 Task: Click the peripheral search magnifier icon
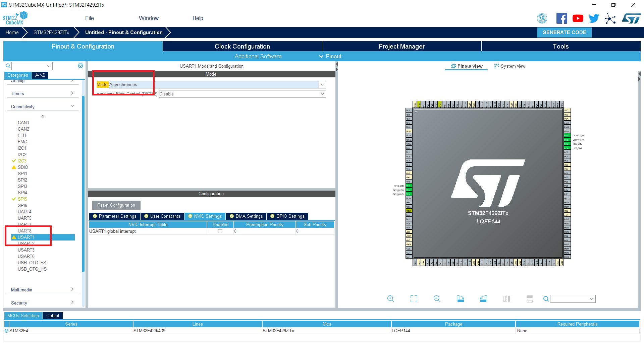8,66
